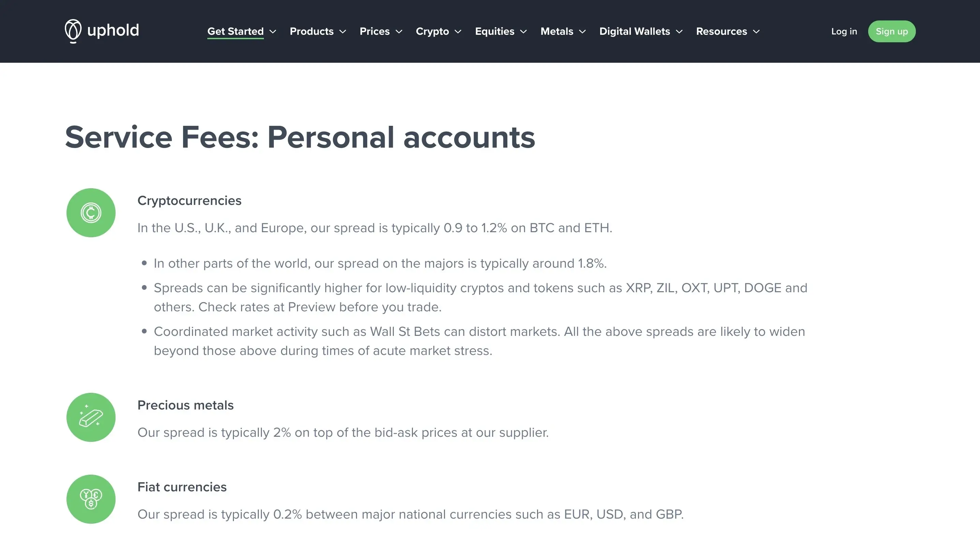Click the green Cryptocurrencies coin icon
The height and width of the screenshot is (536, 980).
pyautogui.click(x=91, y=213)
